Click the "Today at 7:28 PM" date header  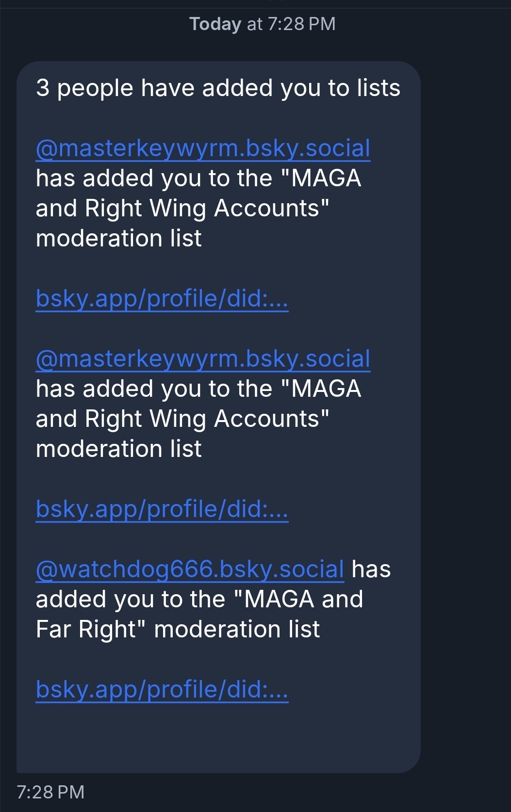262,24
